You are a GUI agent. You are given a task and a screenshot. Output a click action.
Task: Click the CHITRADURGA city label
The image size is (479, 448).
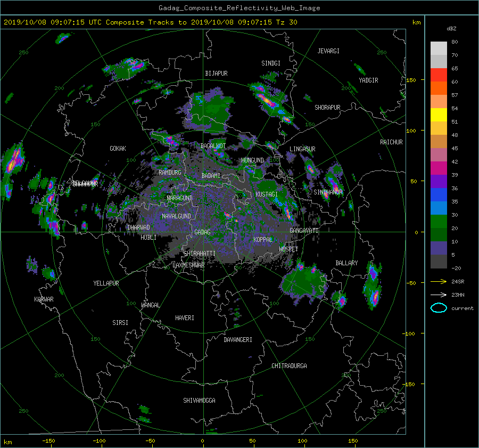pyautogui.click(x=290, y=366)
